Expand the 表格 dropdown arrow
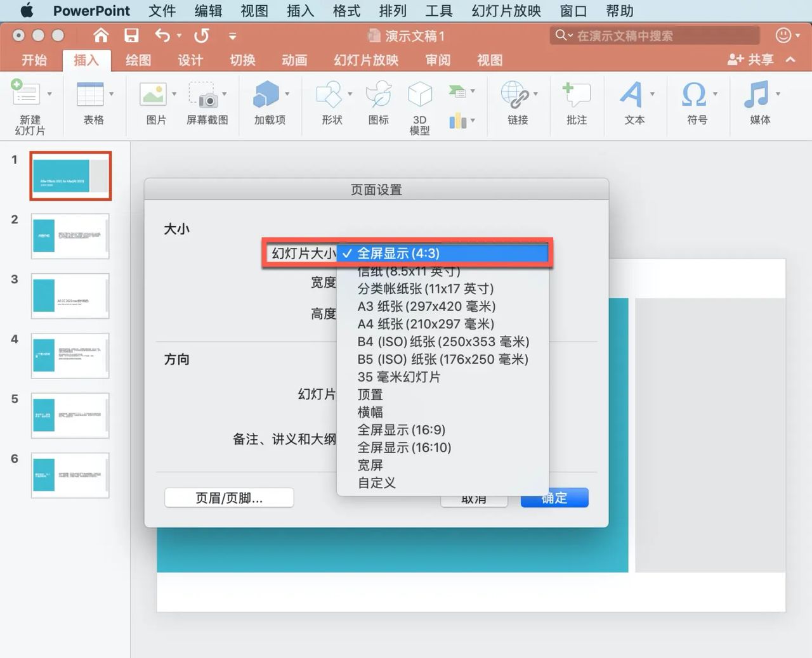Screen dimensions: 812x658 [x=112, y=94]
